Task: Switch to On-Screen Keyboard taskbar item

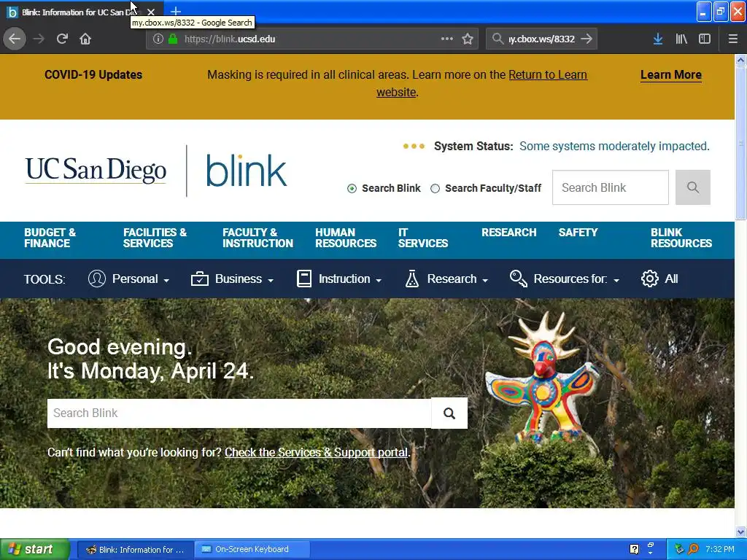Action: (252, 549)
